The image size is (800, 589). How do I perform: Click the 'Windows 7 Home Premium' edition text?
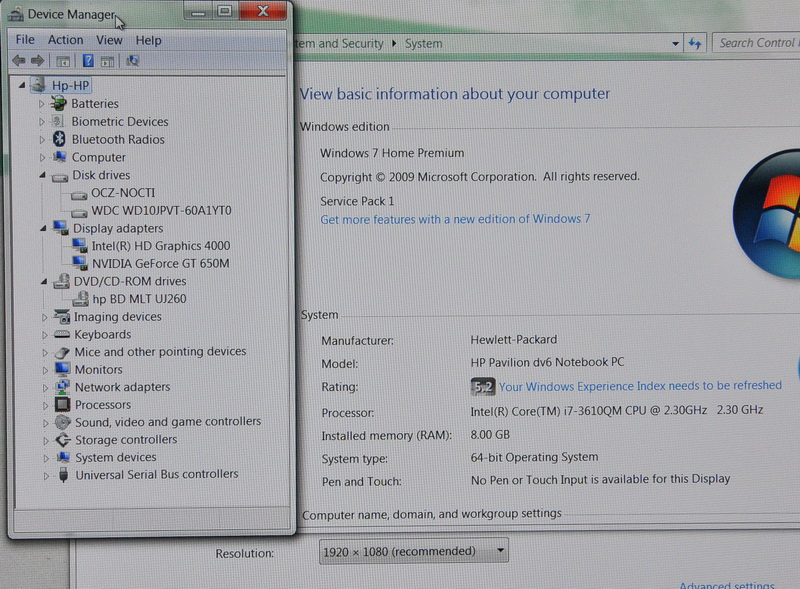(392, 153)
